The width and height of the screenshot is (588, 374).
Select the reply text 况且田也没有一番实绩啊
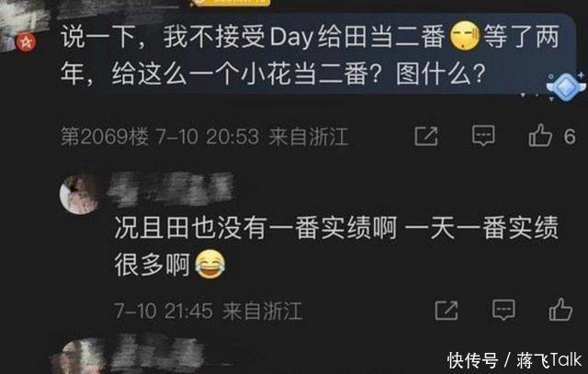[x=255, y=228]
